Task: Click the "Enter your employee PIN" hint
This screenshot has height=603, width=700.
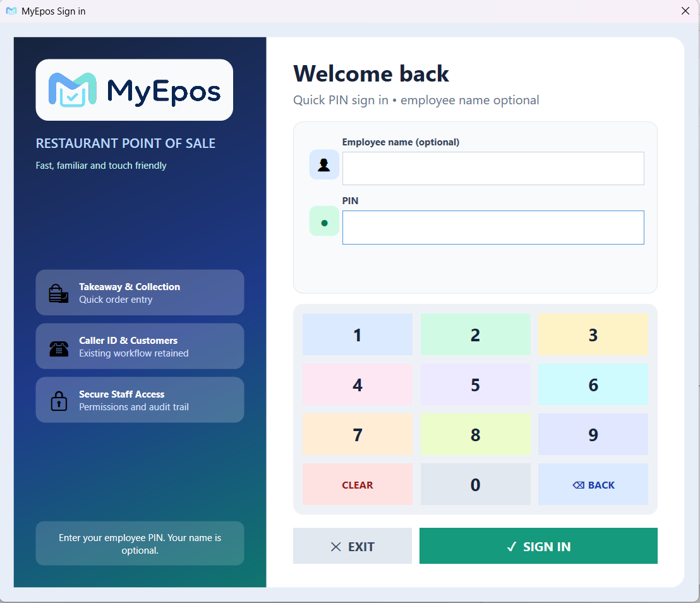Action: pos(140,544)
